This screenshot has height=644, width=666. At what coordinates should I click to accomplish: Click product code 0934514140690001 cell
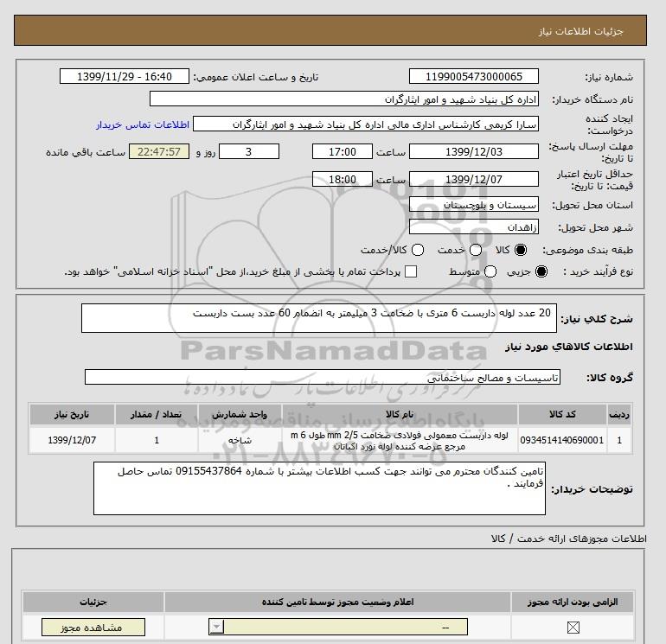point(562,440)
